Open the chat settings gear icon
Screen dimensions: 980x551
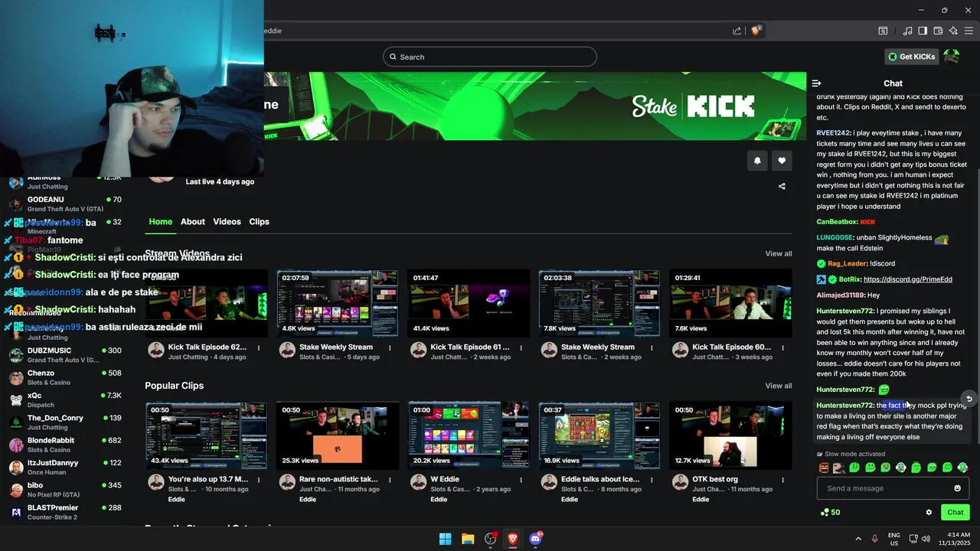pos(929,513)
